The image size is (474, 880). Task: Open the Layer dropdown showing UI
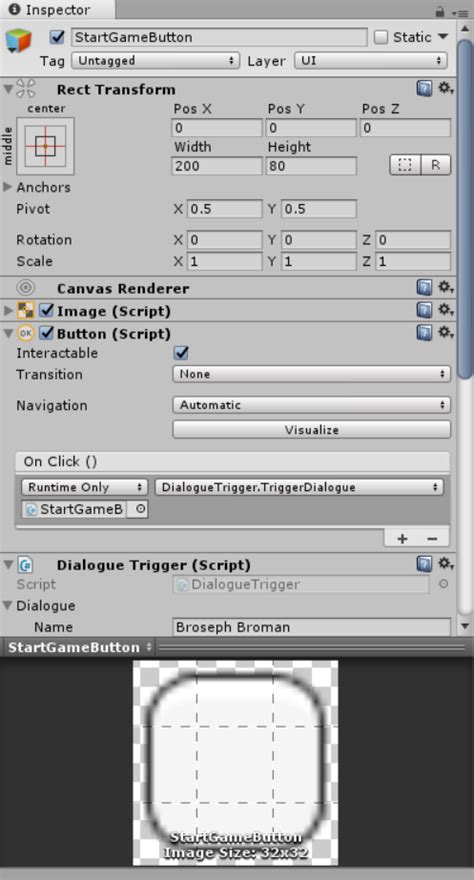370,61
